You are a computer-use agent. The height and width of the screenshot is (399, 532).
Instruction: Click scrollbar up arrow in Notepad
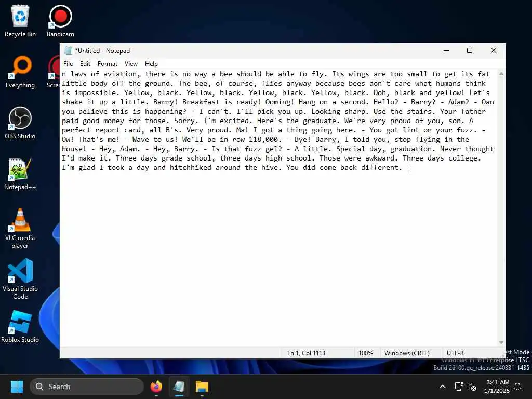(x=501, y=74)
